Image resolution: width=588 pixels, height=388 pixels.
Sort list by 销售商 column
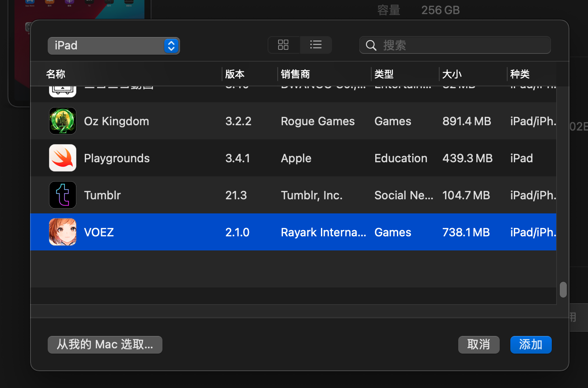pos(295,74)
